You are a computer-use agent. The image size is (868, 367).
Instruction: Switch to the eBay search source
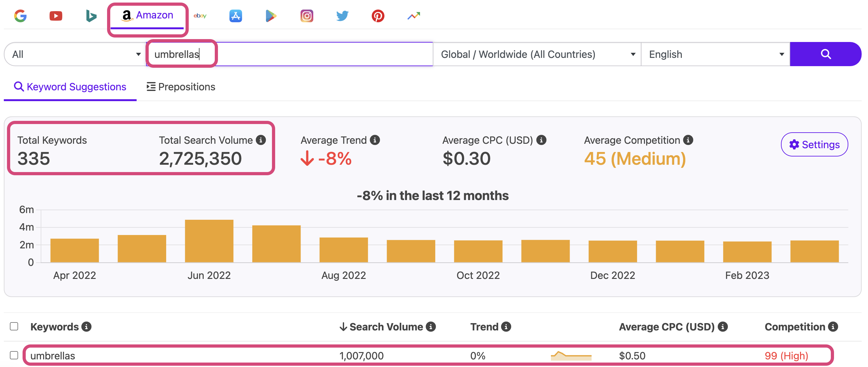(x=200, y=16)
